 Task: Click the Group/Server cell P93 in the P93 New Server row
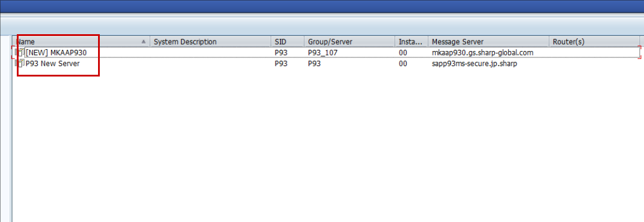tap(314, 64)
